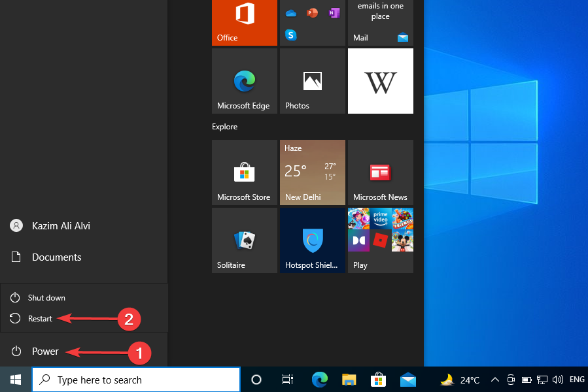Open the Hotspot Shield tile

point(312,240)
